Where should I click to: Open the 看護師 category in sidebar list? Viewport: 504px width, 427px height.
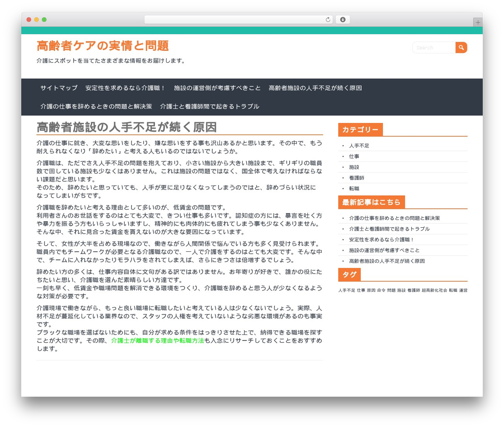click(357, 178)
